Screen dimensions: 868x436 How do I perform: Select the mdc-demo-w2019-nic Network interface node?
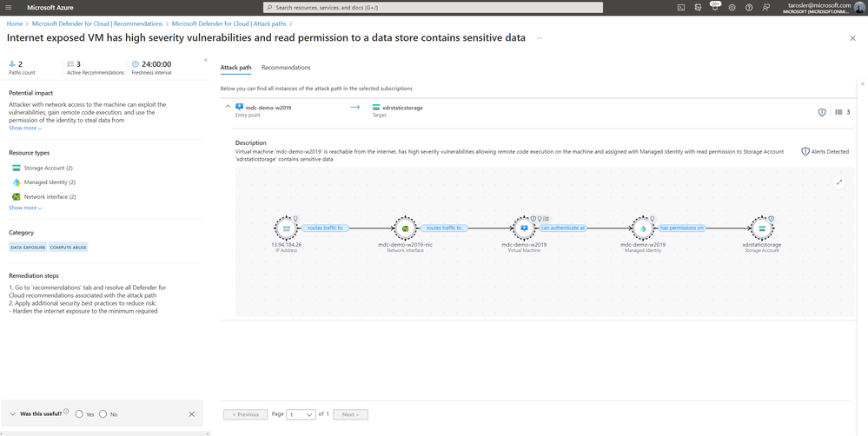pyautogui.click(x=405, y=228)
